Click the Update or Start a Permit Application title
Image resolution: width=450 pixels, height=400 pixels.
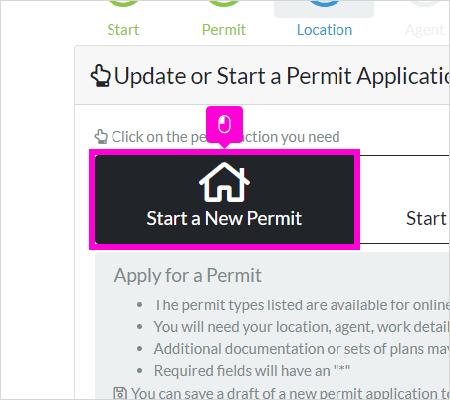[x=282, y=76]
